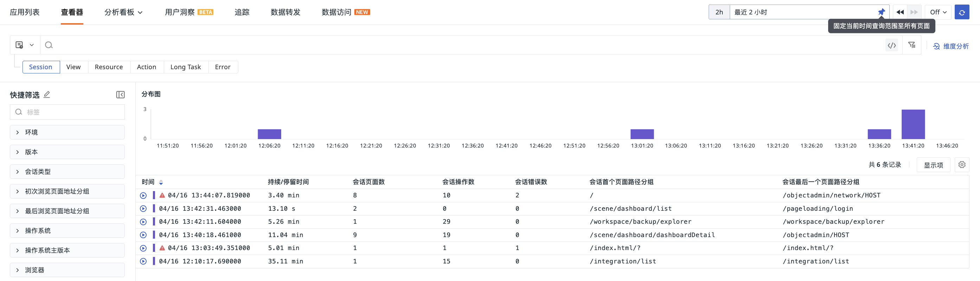Viewport: 980px width, 281px height.
Task: Open the 数据转发 tab
Action: (x=285, y=12)
